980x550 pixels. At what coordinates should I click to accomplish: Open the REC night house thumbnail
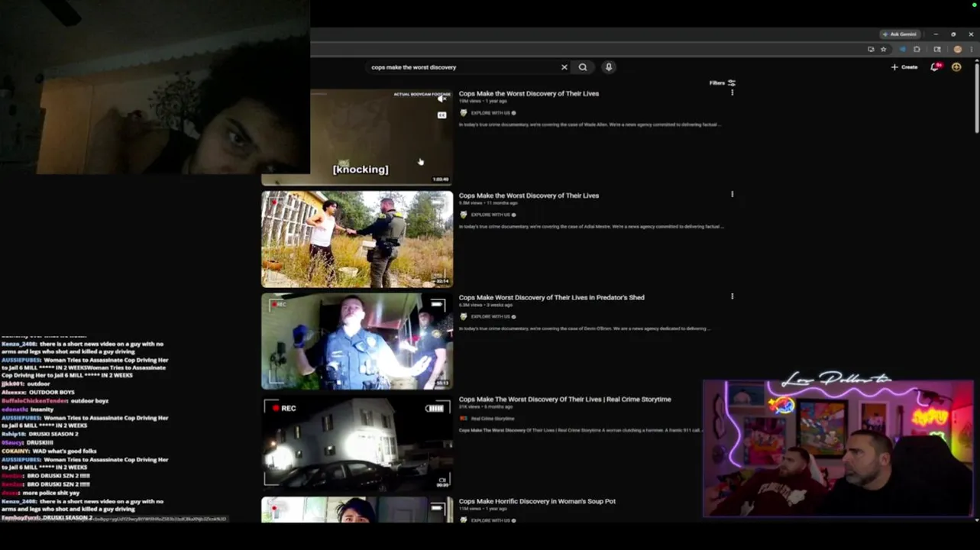tap(357, 443)
